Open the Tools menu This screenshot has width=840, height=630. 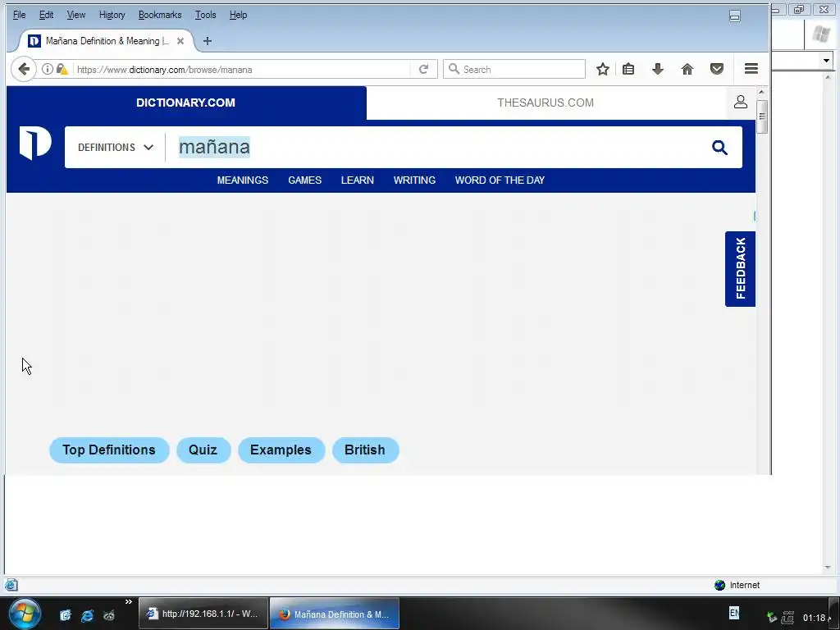pos(205,15)
